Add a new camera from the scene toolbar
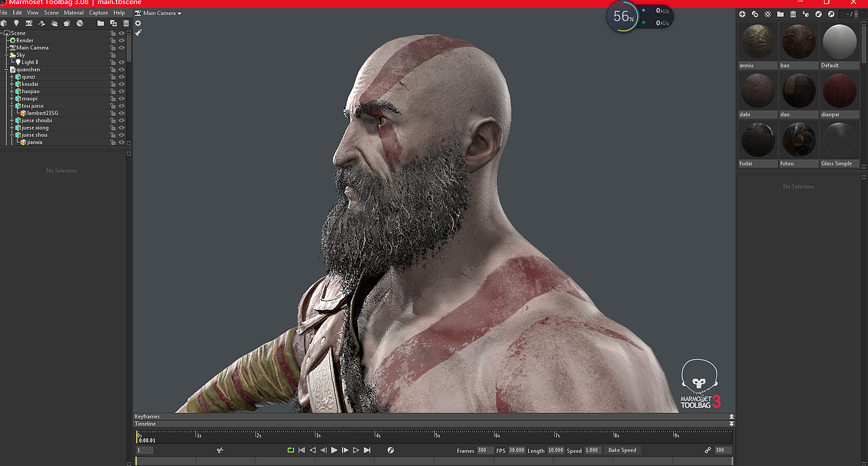The width and height of the screenshot is (868, 466). click(x=29, y=23)
